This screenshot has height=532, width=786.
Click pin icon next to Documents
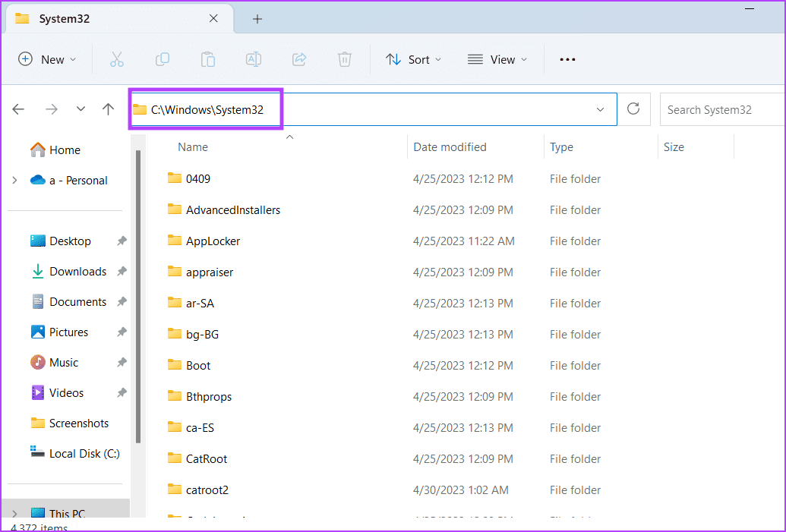(122, 301)
